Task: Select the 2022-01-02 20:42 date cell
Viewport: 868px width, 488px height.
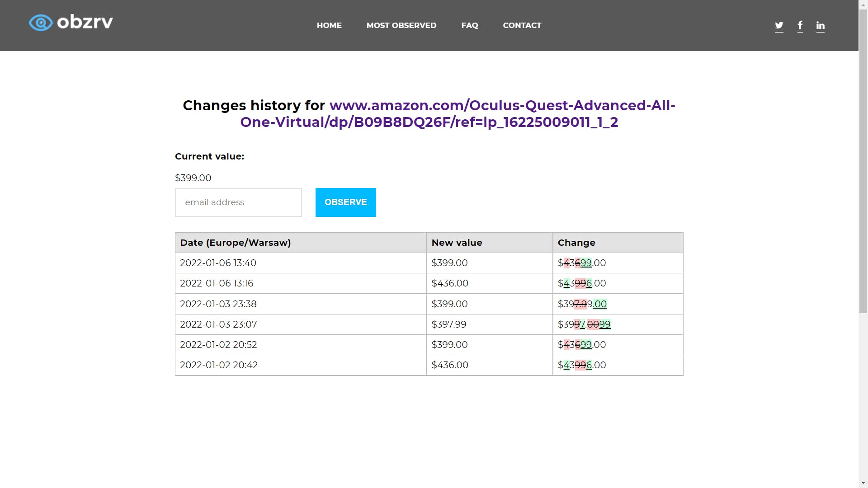Action: pyautogui.click(x=301, y=365)
